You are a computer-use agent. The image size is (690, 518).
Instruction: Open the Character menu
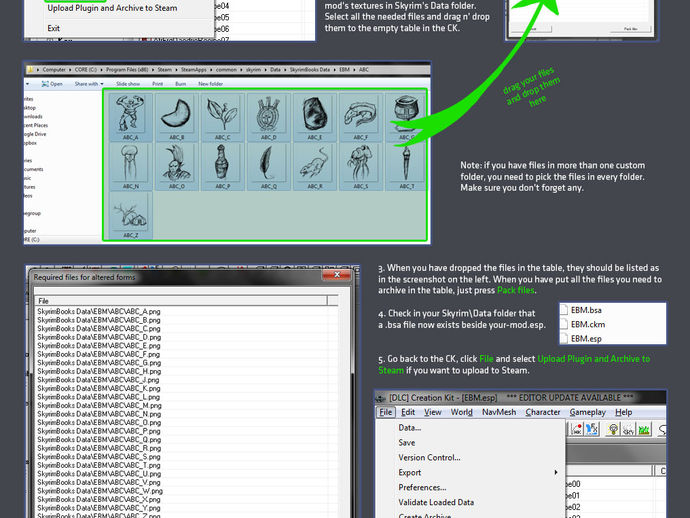pyautogui.click(x=543, y=412)
